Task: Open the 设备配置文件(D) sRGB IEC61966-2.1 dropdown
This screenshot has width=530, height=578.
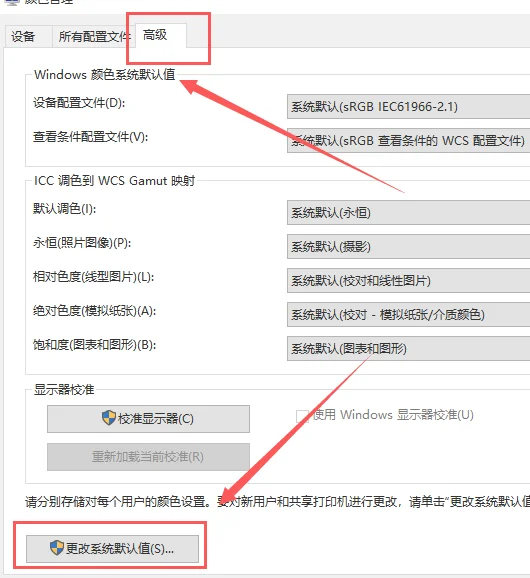Action: [x=408, y=107]
